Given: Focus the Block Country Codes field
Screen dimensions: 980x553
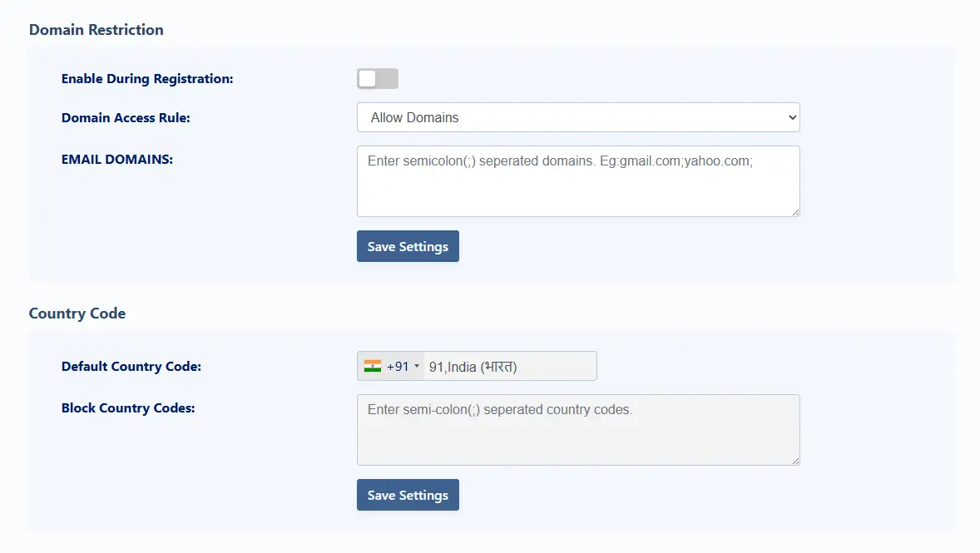Looking at the screenshot, I should pyautogui.click(x=578, y=429).
